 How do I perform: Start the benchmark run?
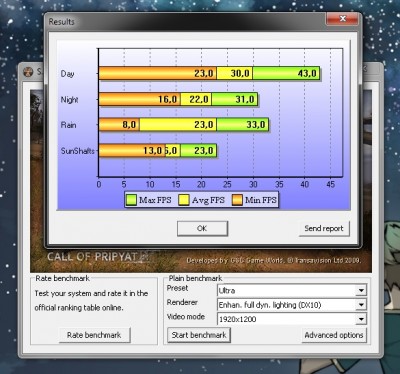pos(199,335)
